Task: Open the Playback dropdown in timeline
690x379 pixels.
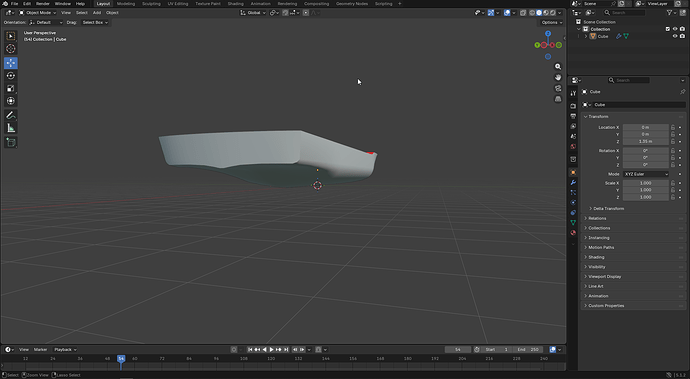Action: point(65,350)
